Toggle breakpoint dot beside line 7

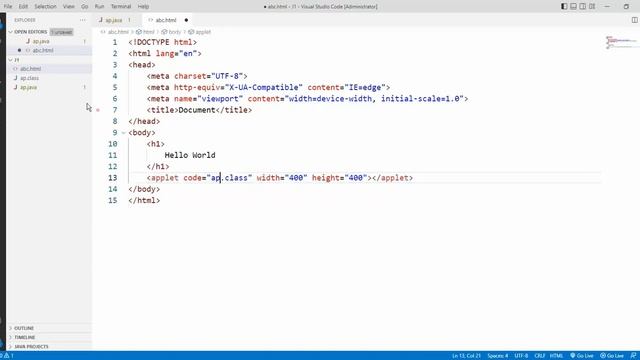tap(98, 110)
